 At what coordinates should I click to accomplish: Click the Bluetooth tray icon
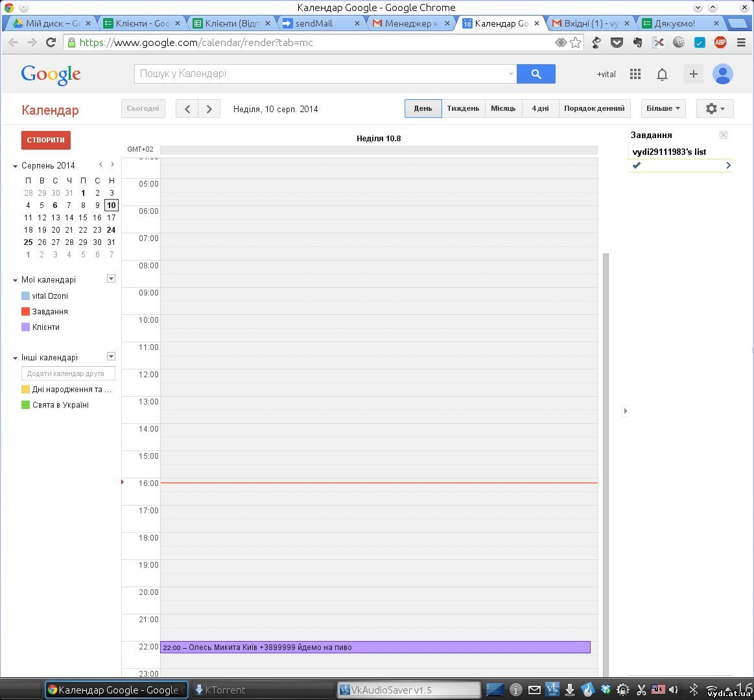coord(694,690)
